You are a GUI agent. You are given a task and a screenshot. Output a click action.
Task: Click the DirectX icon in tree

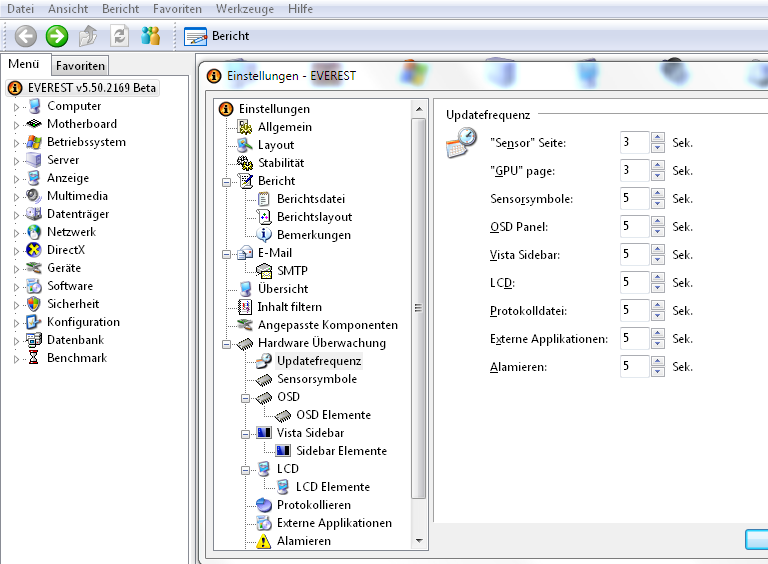(x=34, y=250)
